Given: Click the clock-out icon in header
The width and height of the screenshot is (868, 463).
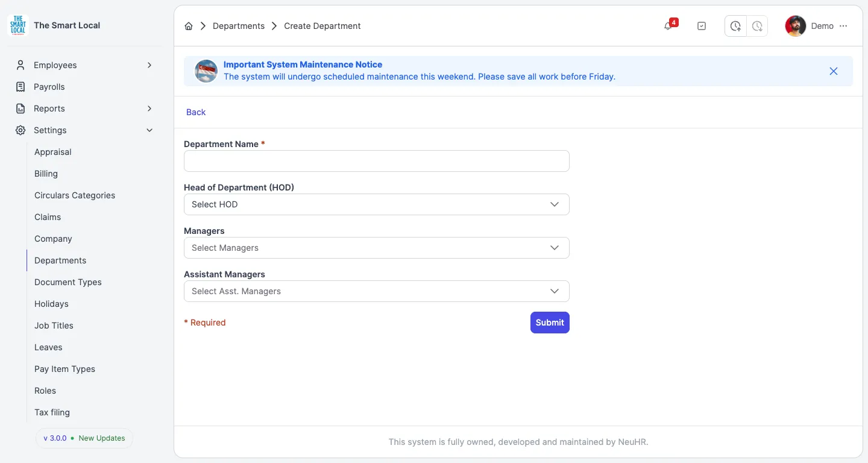Looking at the screenshot, I should coord(757,26).
